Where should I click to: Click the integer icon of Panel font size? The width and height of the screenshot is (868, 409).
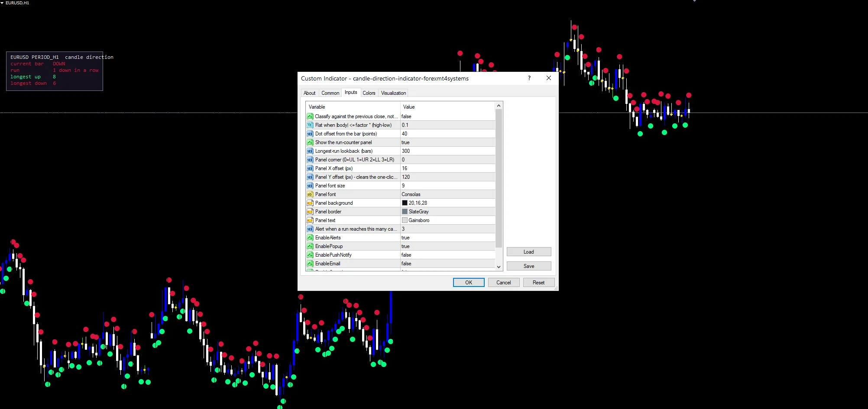[310, 186]
